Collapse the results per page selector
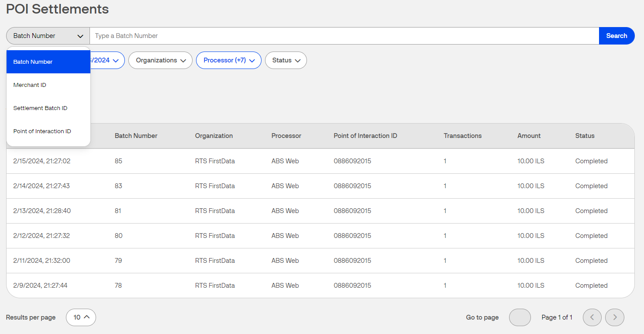Screen dimensions: 644x334 81,317
